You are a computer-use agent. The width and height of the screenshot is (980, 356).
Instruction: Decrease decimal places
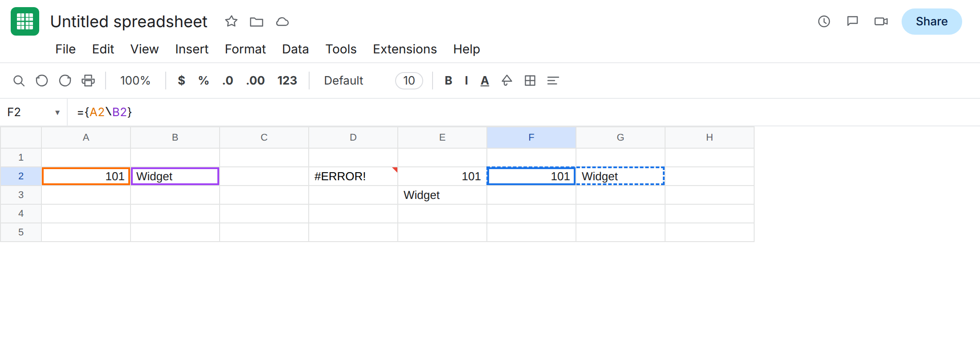coord(228,81)
